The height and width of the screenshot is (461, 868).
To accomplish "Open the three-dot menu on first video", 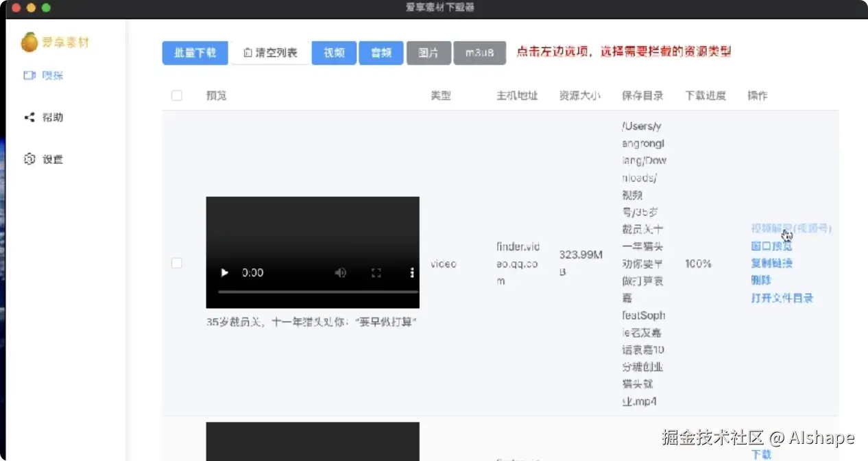I will tap(411, 272).
